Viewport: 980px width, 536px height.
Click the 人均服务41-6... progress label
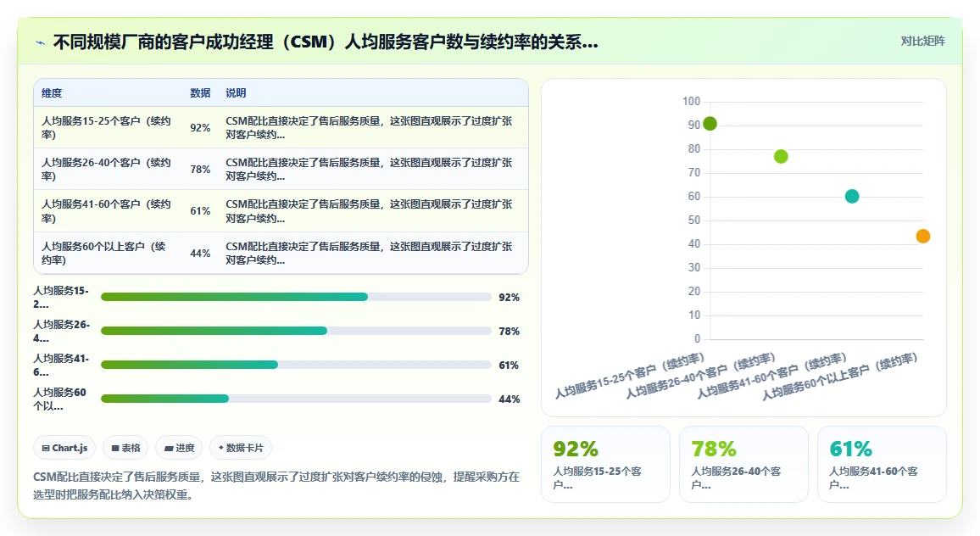[x=61, y=365]
